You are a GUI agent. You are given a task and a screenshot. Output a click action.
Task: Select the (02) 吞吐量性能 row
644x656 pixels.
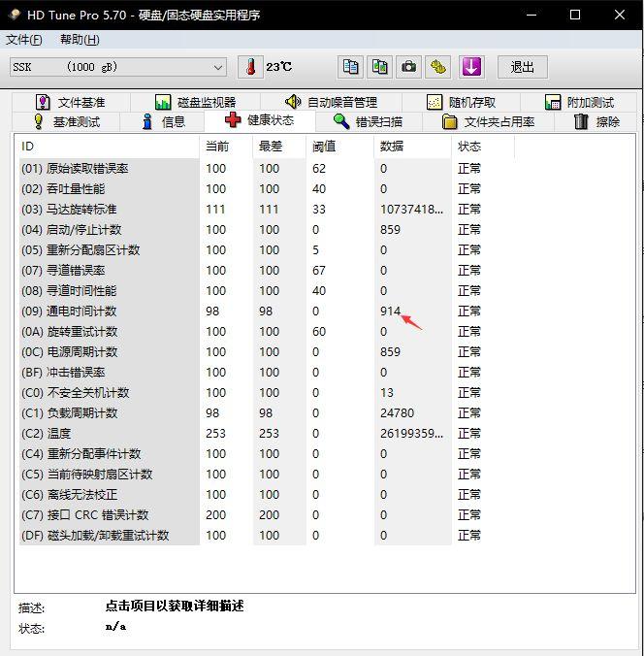[x=267, y=189]
